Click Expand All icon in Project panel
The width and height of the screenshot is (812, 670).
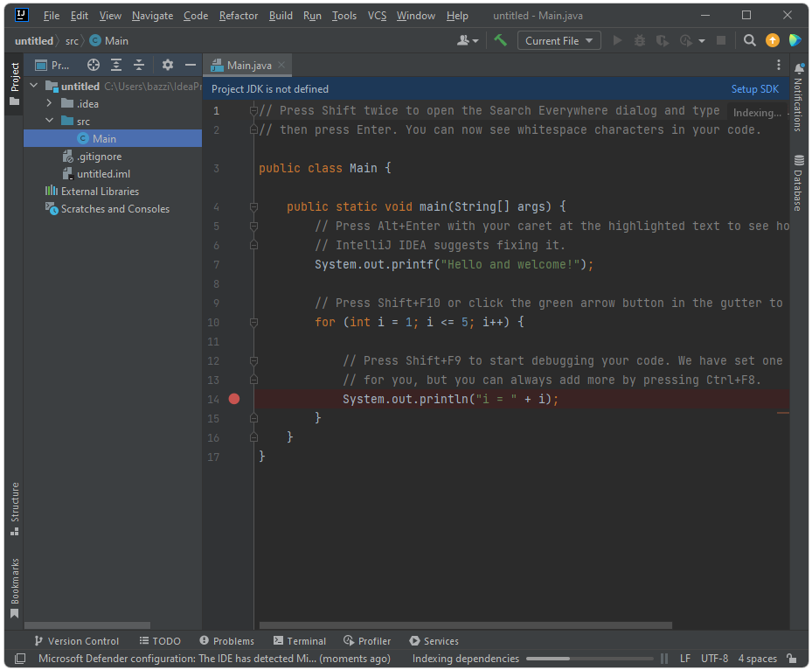coord(116,65)
